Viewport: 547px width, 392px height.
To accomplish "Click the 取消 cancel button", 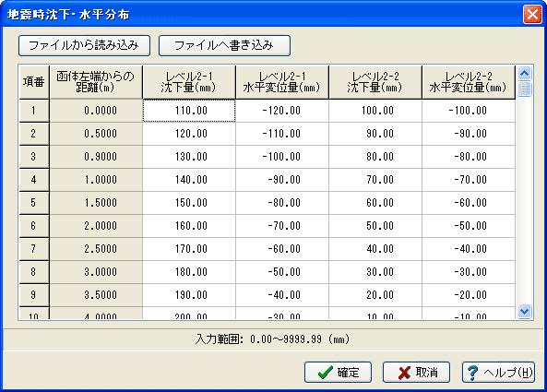I will [416, 372].
